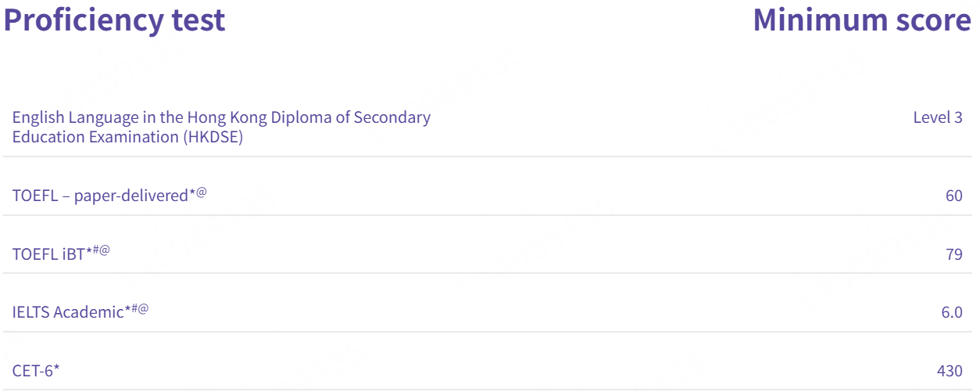Click the Level 3 minimum score
Viewport: 980px width, 392px height.
[938, 118]
